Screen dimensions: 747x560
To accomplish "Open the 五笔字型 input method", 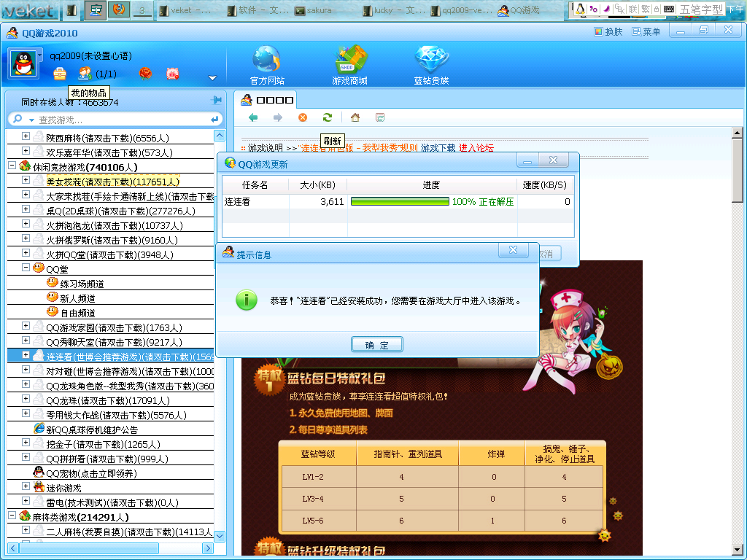I will pyautogui.click(x=701, y=9).
